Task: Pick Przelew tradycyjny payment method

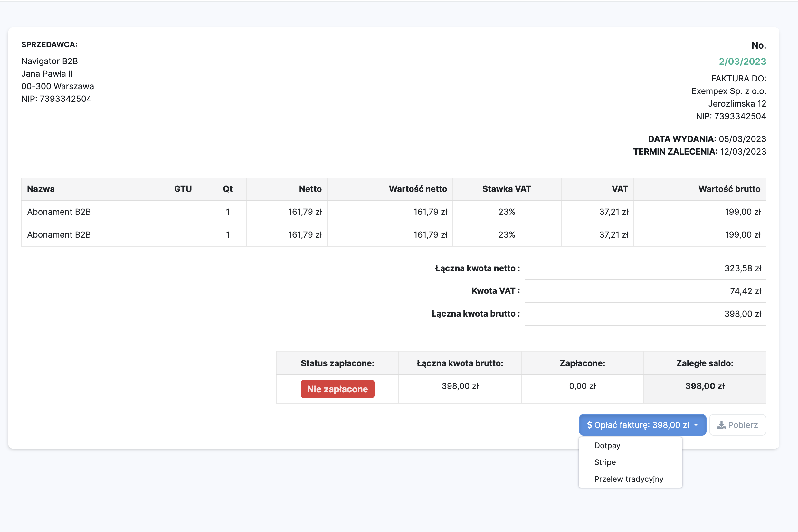Action: [628, 479]
